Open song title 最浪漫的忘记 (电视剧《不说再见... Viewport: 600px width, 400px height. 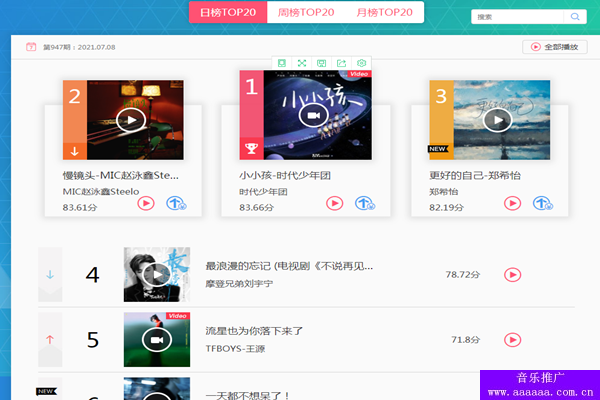(289, 266)
